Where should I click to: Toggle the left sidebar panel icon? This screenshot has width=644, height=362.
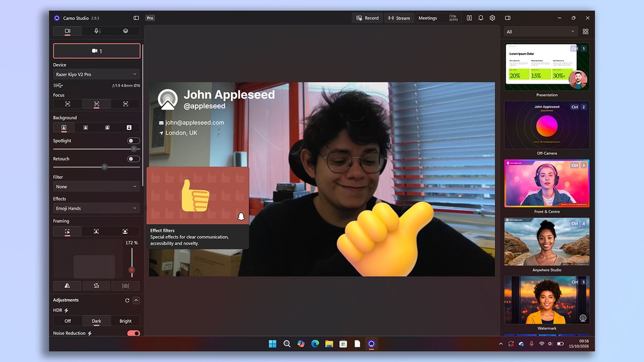136,18
